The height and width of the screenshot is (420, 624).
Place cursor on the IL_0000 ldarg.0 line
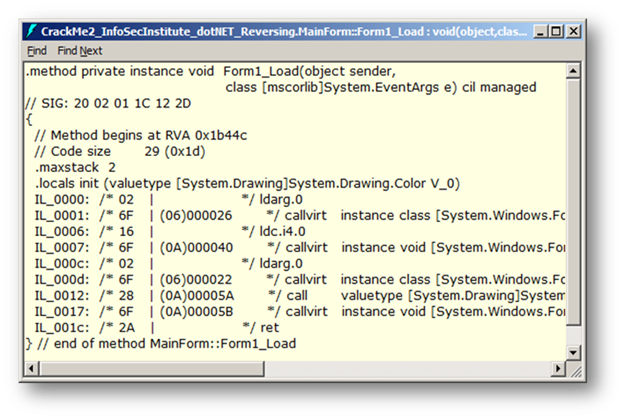point(150,200)
